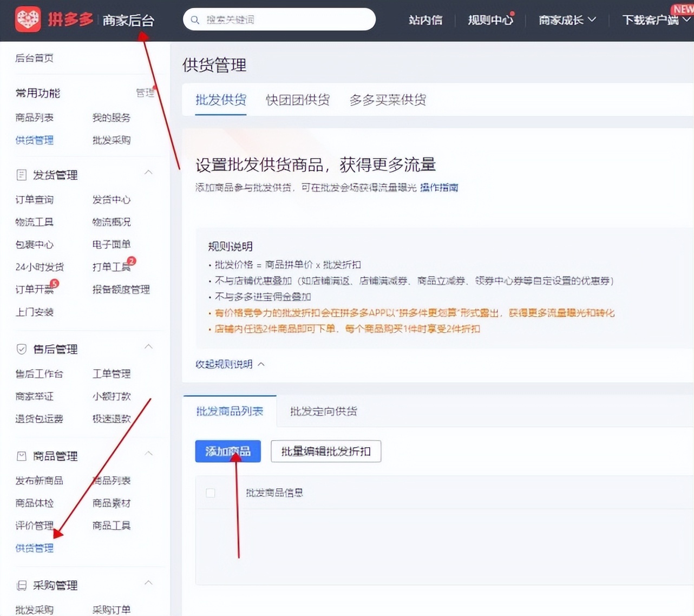The image size is (694, 616).
Task: Click the NEW badge near 下载客户端
Action: pyautogui.click(x=682, y=9)
